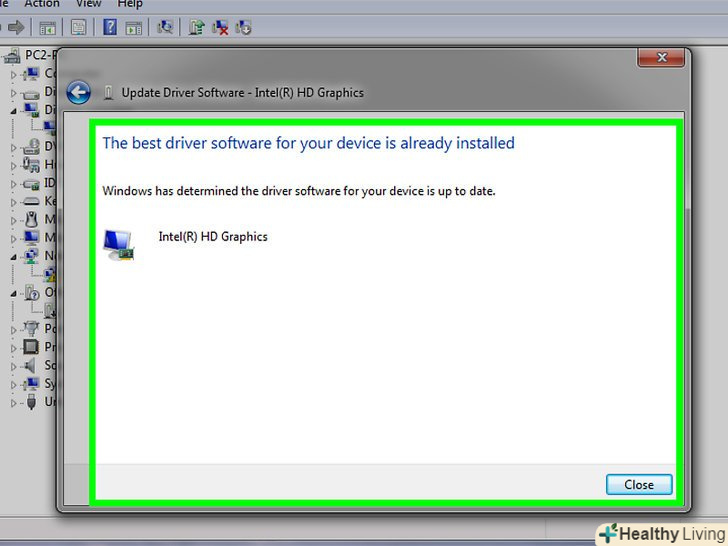Select the Network adapters icon in tree
Viewport: 728px width, 546px height.
tap(31, 256)
